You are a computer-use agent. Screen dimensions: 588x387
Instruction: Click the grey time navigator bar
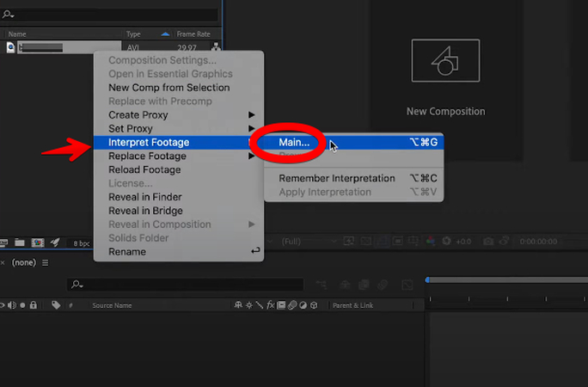509,280
